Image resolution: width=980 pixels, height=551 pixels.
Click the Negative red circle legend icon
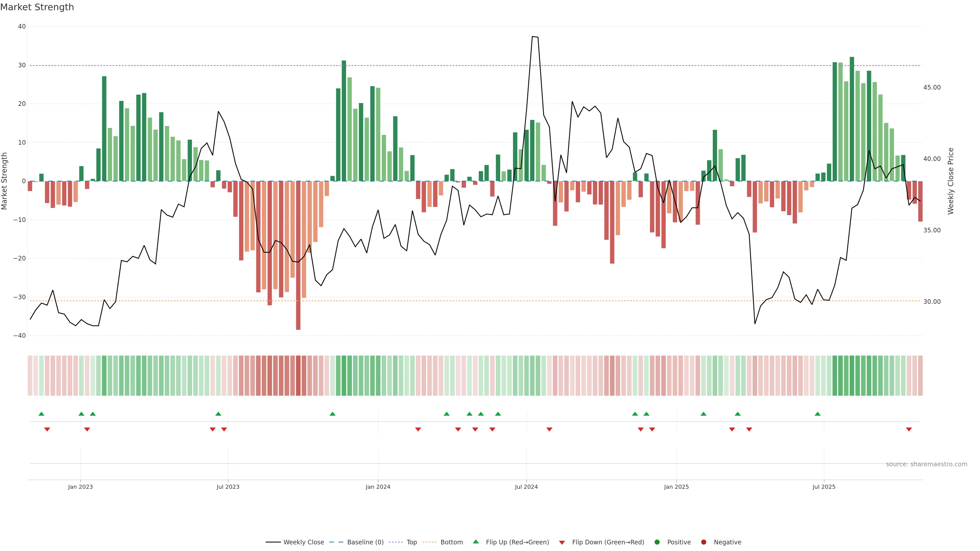(703, 542)
